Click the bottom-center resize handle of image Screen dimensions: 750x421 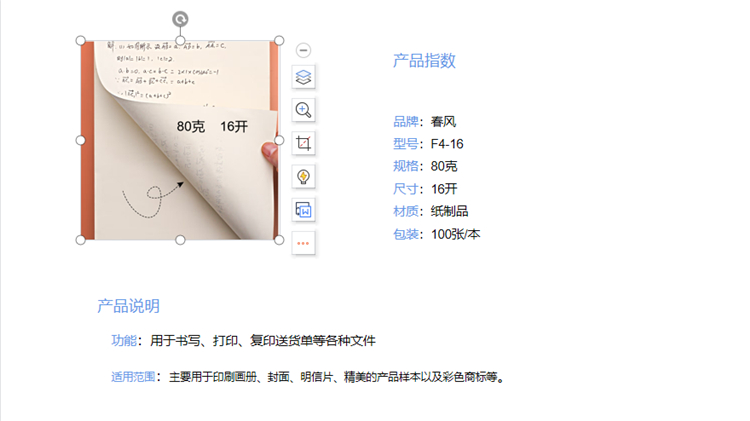click(180, 240)
